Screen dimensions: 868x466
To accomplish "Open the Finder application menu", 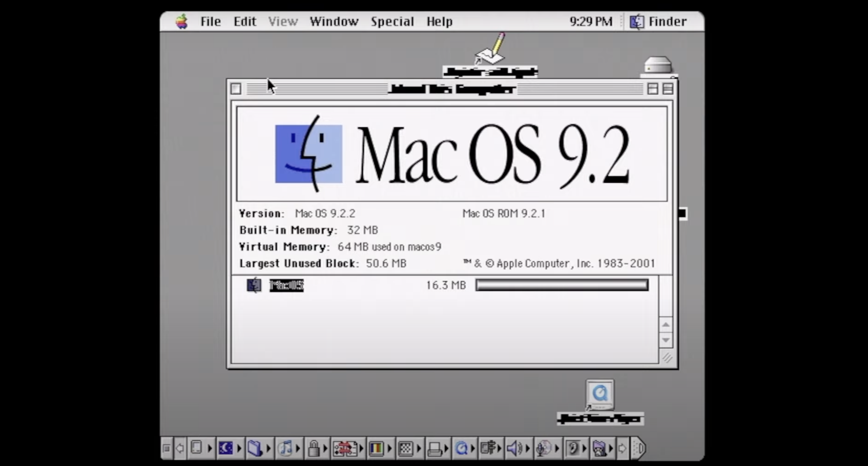I will (x=658, y=22).
